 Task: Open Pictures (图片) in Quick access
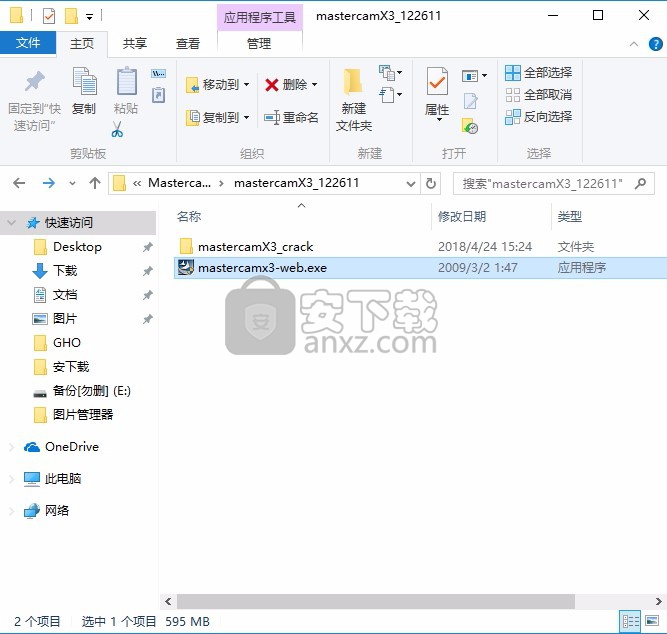click(x=65, y=319)
